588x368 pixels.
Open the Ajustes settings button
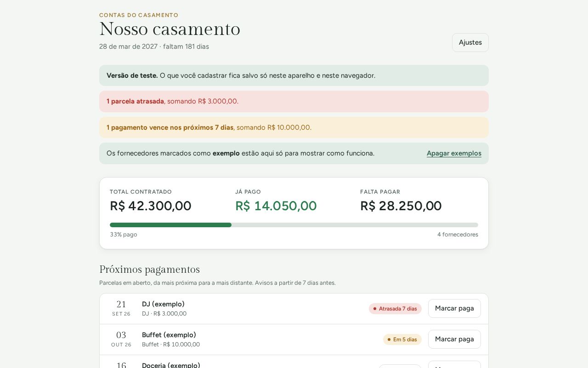470,42
